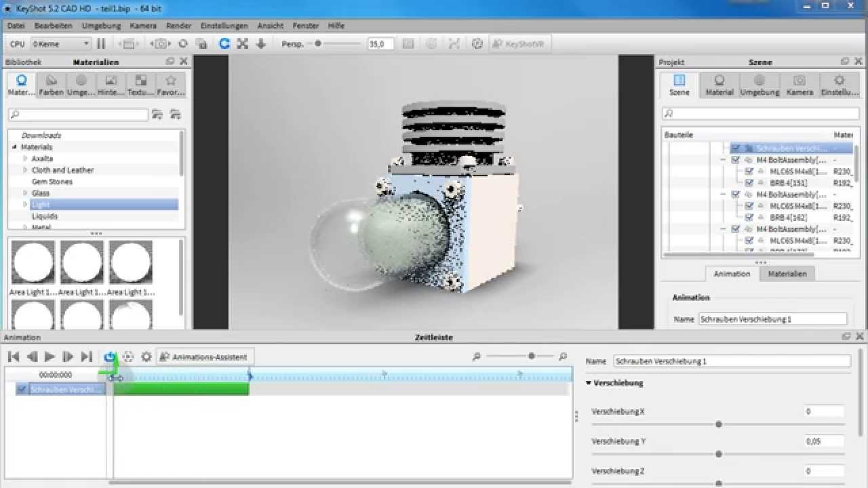Screen dimensions: 868x488
Task: Expand the Cloth and Leather folder
Action: [25, 170]
